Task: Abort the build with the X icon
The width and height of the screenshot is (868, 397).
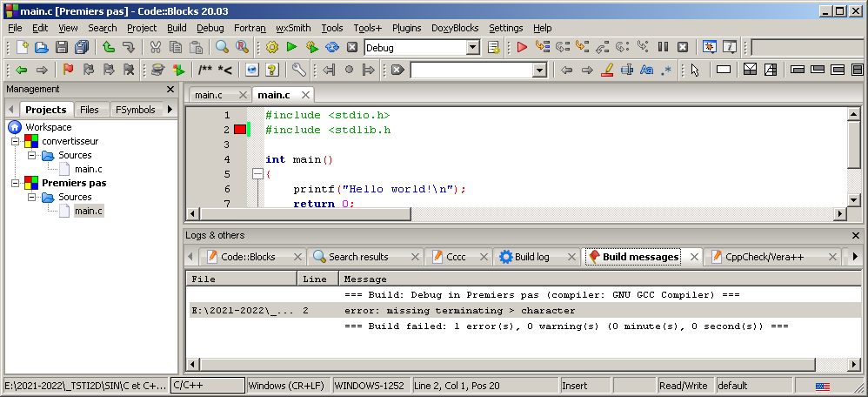Action: pyautogui.click(x=352, y=48)
